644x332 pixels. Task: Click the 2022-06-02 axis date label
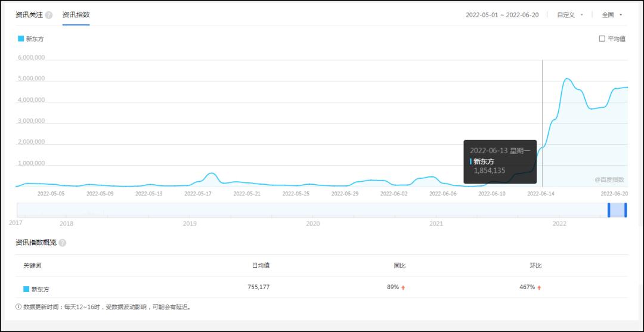click(x=394, y=193)
